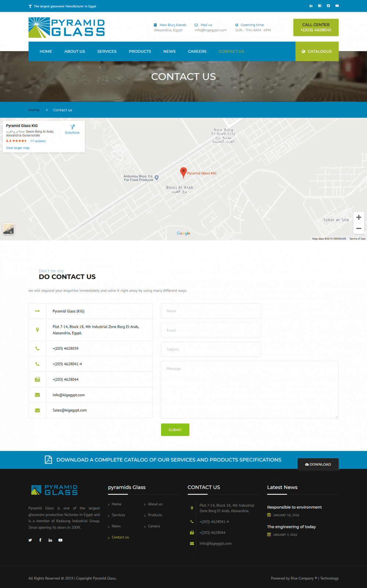Open footer Home link
The width and height of the screenshot is (367, 588).
click(x=117, y=504)
